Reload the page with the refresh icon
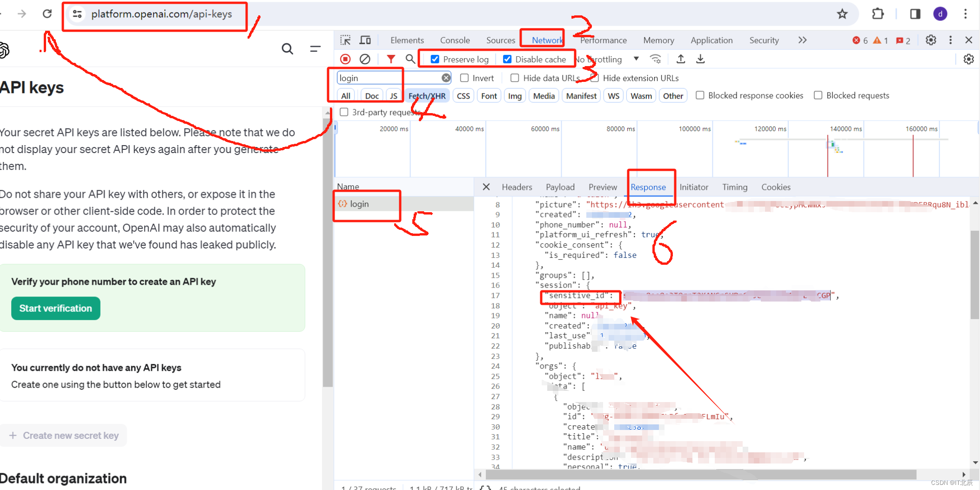This screenshot has width=980, height=490. [x=47, y=14]
